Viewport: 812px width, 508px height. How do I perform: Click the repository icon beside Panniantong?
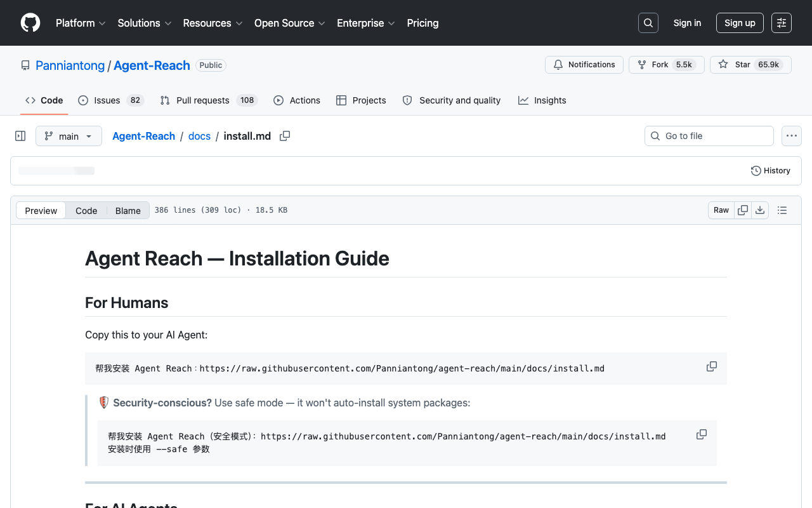click(25, 65)
